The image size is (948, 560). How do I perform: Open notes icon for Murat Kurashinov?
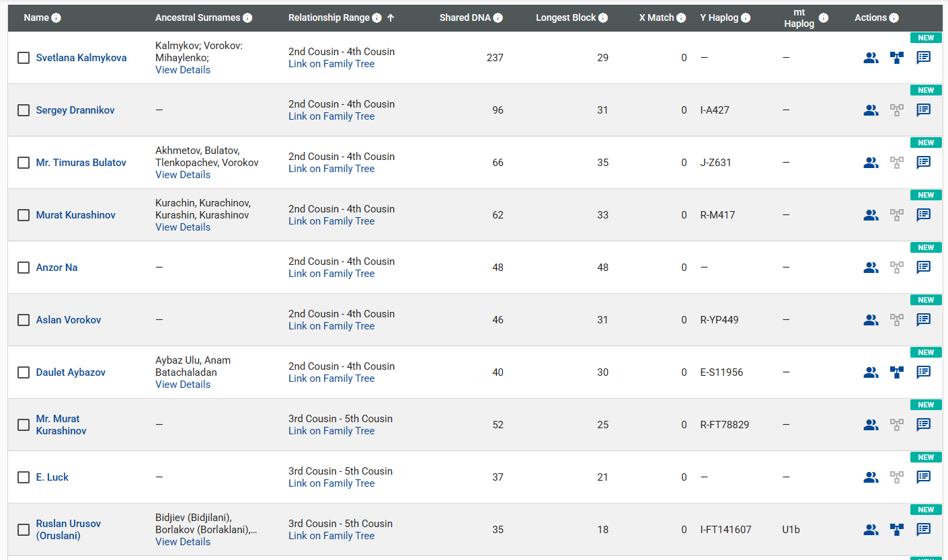(924, 215)
